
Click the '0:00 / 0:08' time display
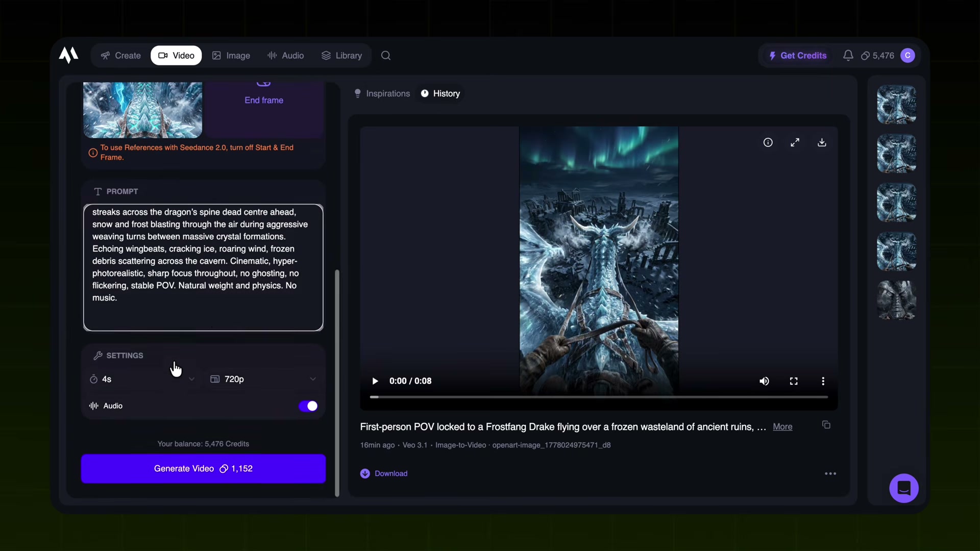[x=410, y=381]
